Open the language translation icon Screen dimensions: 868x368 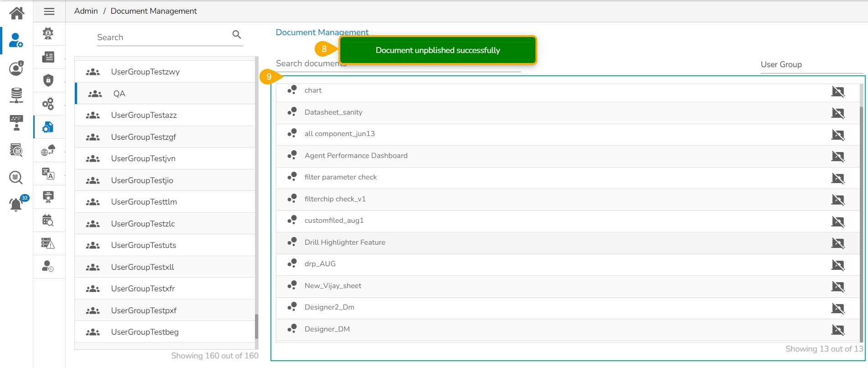tap(48, 173)
